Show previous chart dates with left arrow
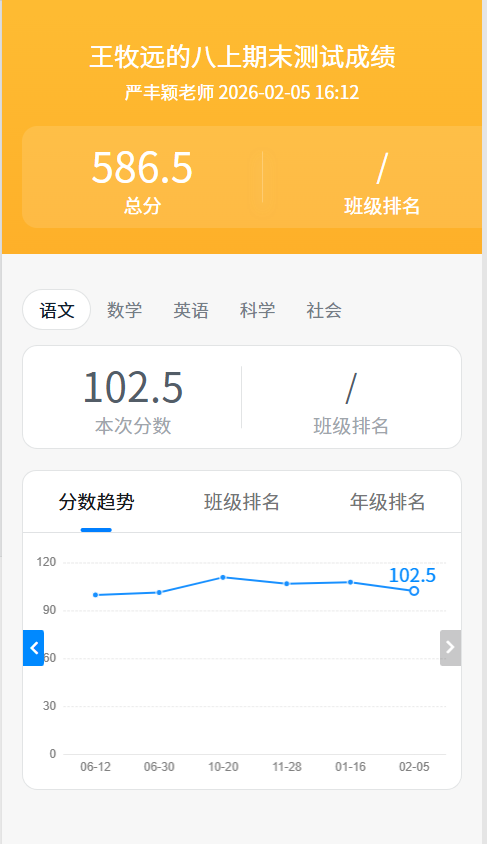 coord(33,648)
